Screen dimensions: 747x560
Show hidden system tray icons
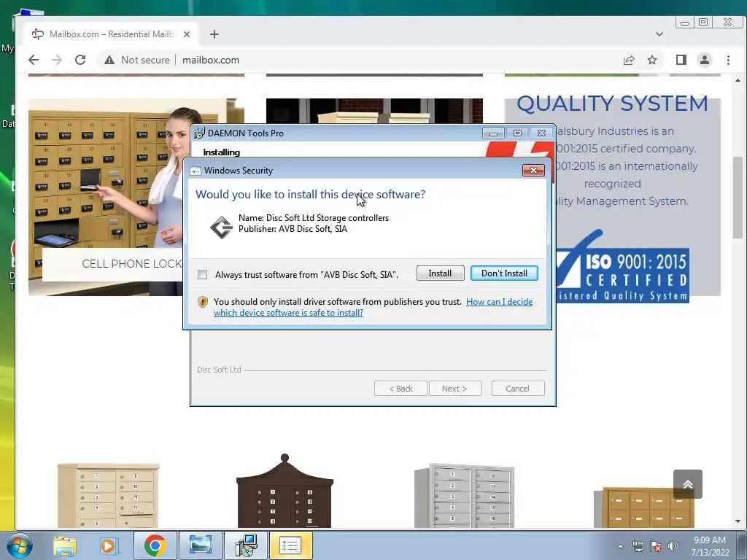pyautogui.click(x=620, y=546)
